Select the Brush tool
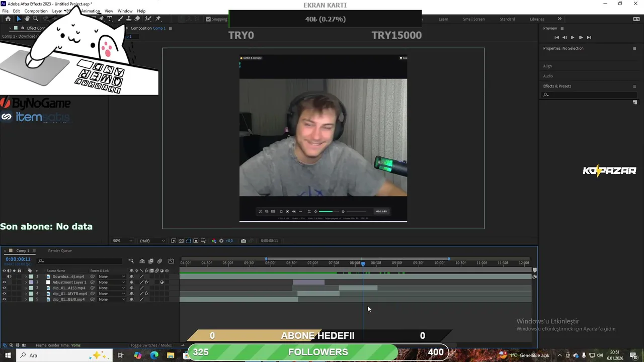The width and height of the screenshot is (644, 362). 120,19
